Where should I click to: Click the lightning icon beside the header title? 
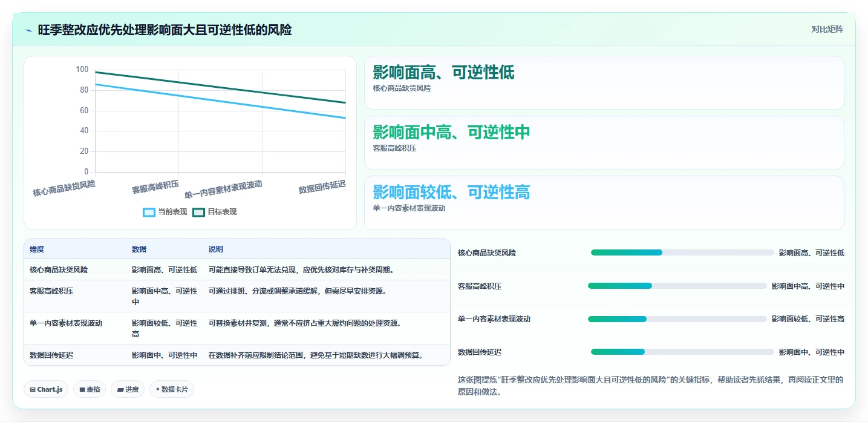tap(29, 30)
